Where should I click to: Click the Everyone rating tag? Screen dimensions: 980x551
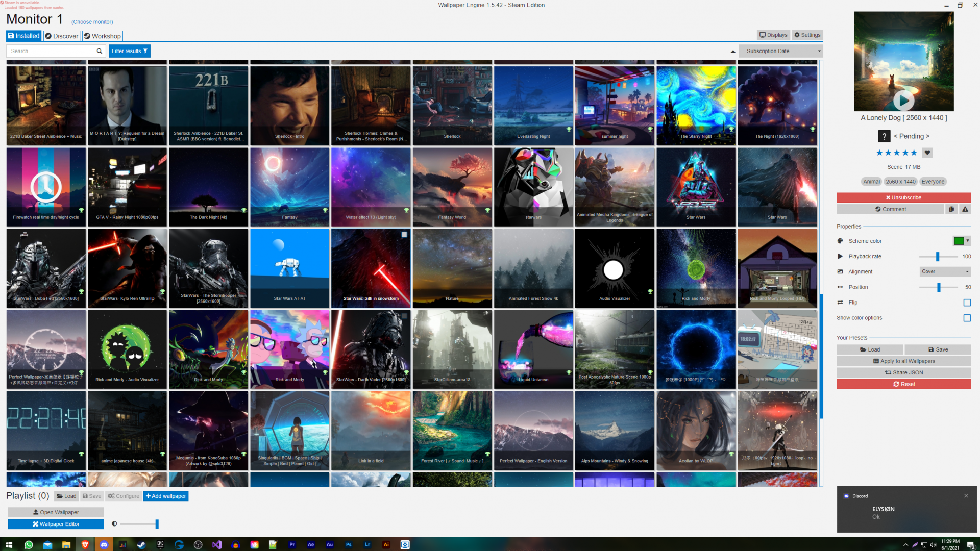933,182
